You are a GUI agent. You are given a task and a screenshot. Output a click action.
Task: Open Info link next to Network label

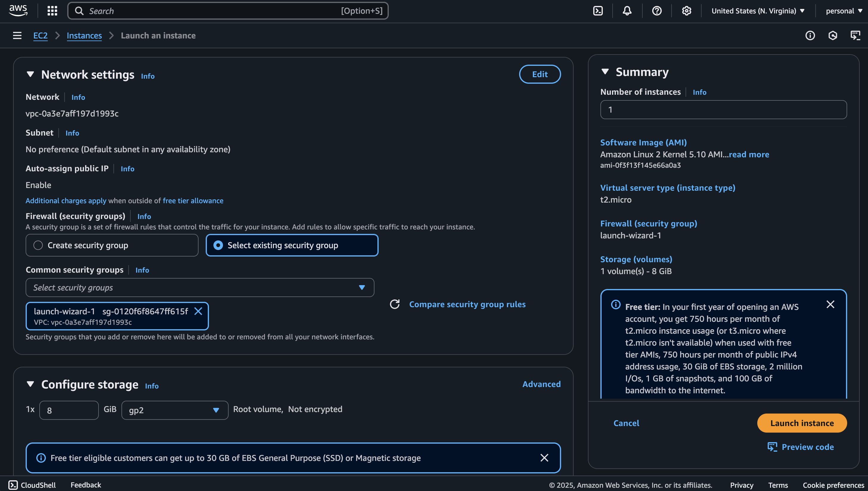[x=78, y=97]
